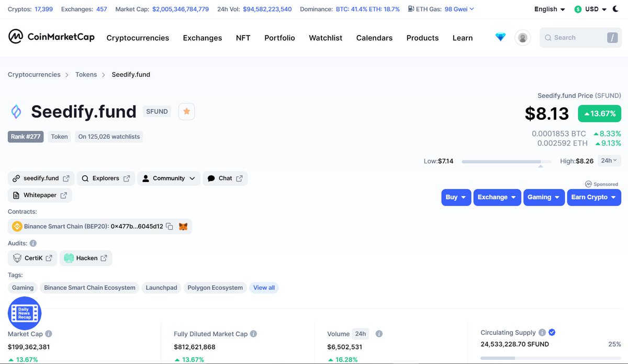The width and height of the screenshot is (628, 364).
Task: Click the Seedify.fund token logo
Action: pyautogui.click(x=16, y=111)
